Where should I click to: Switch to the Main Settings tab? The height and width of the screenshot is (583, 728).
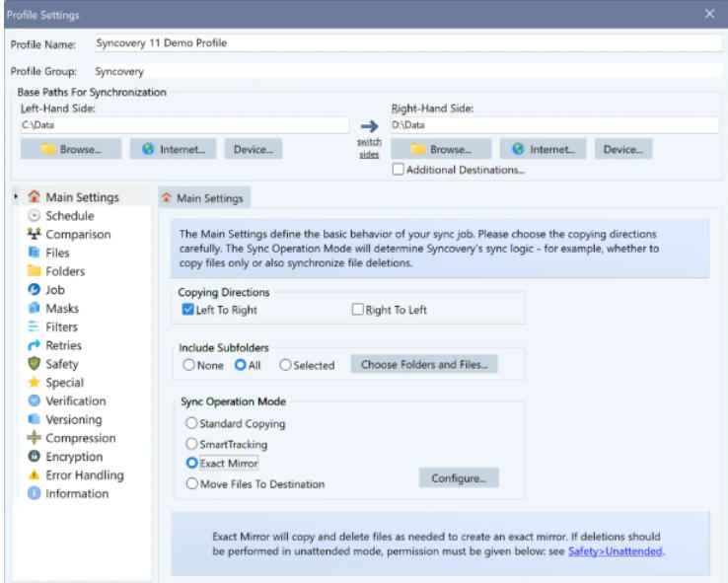[204, 198]
